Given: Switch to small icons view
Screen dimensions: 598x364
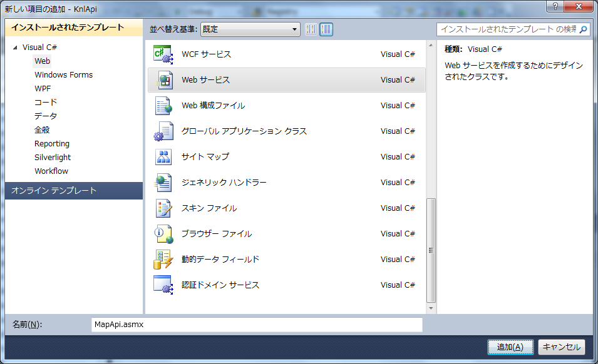Looking at the screenshot, I should pos(311,29).
